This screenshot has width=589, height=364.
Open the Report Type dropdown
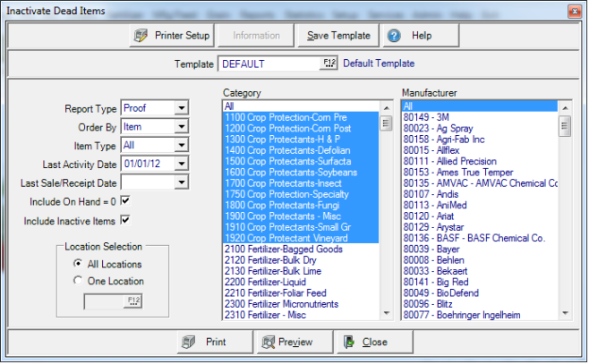click(x=182, y=108)
